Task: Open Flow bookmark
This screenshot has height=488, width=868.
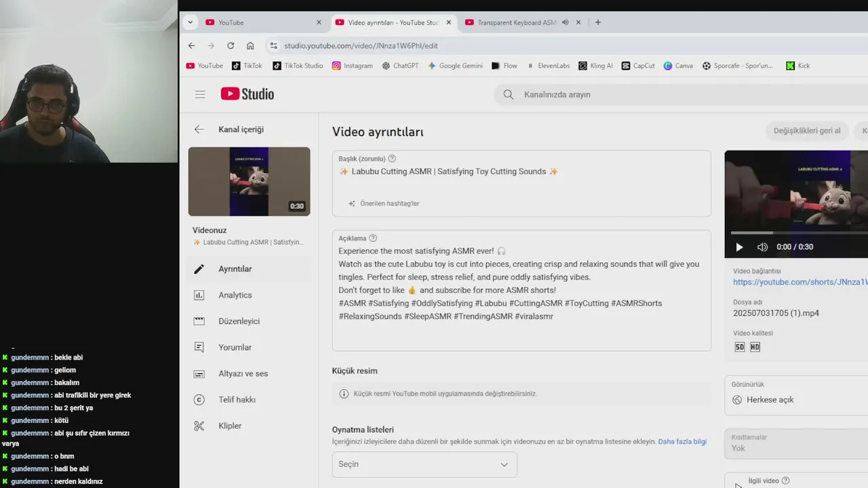Action: click(x=505, y=66)
